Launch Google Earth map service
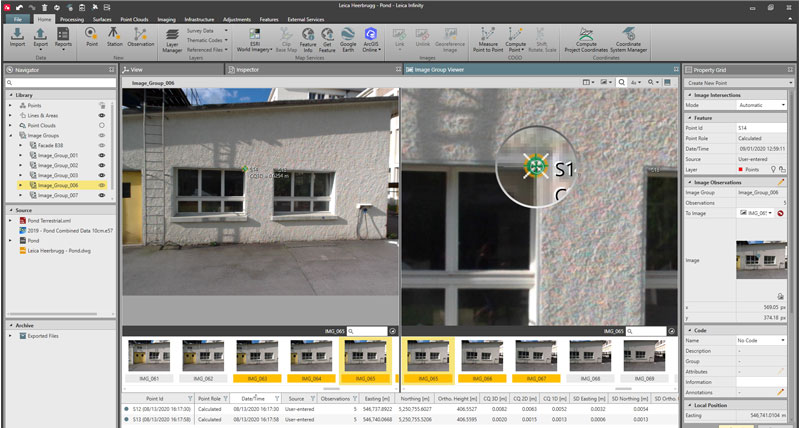The height and width of the screenshot is (428, 800). click(348, 38)
